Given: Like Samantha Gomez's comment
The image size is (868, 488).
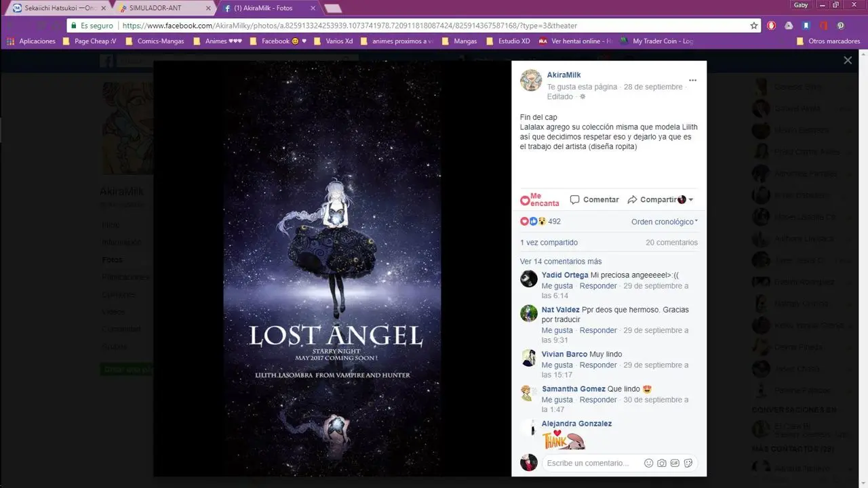Looking at the screenshot, I should [x=557, y=400].
